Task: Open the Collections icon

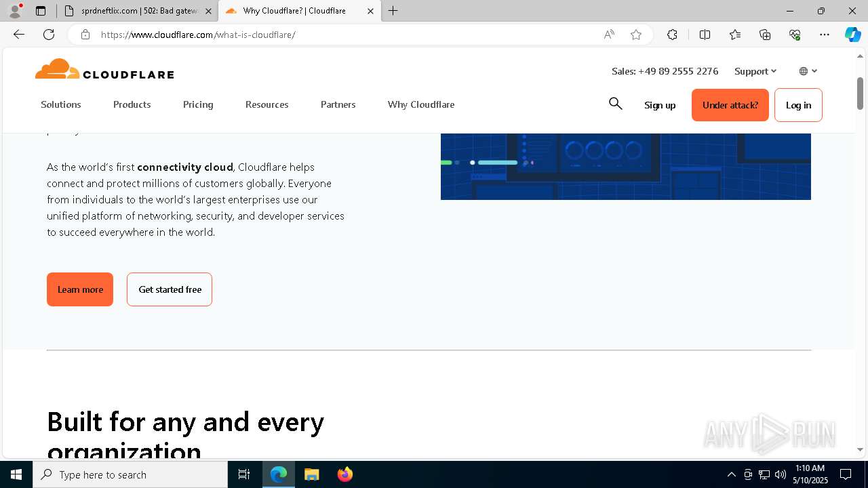Action: tap(765, 35)
